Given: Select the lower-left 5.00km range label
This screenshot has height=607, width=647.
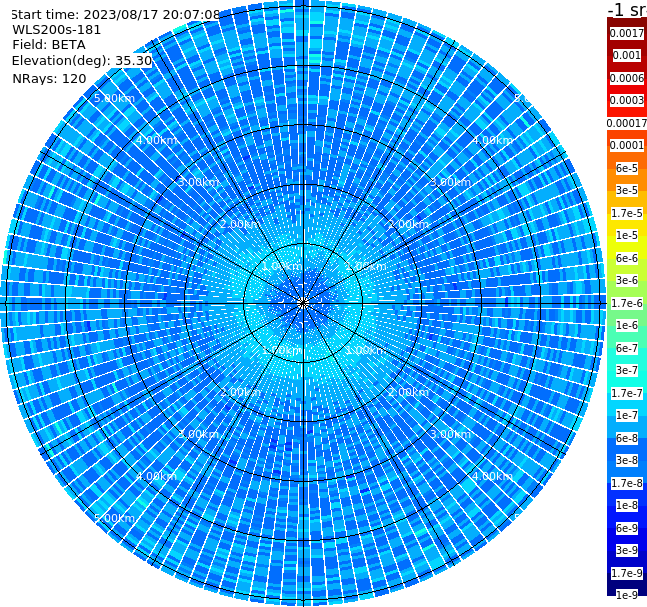Looking at the screenshot, I should pyautogui.click(x=114, y=518).
